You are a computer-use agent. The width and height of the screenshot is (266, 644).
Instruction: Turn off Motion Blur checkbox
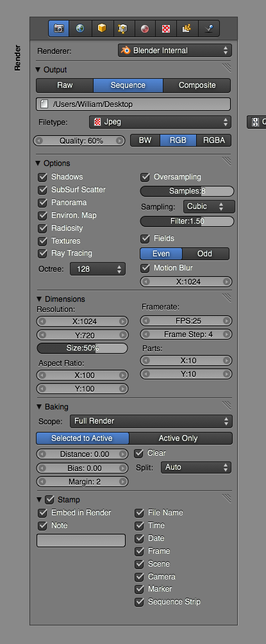tap(145, 268)
